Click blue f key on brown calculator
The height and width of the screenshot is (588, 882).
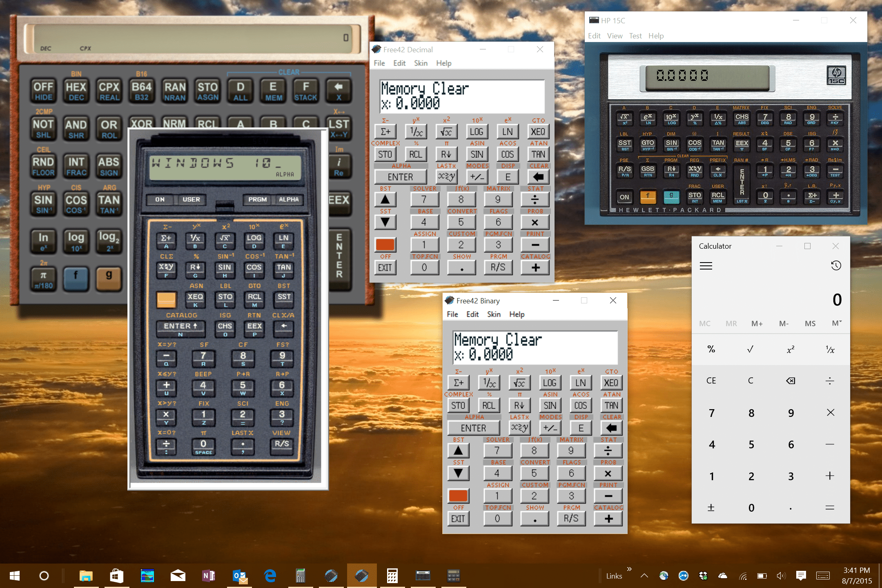[76, 279]
